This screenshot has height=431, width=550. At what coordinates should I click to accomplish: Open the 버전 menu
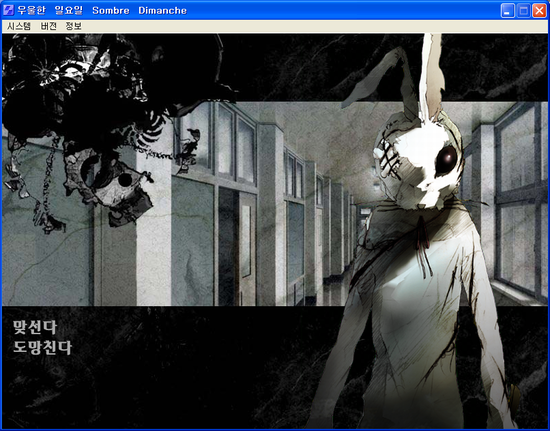point(48,26)
